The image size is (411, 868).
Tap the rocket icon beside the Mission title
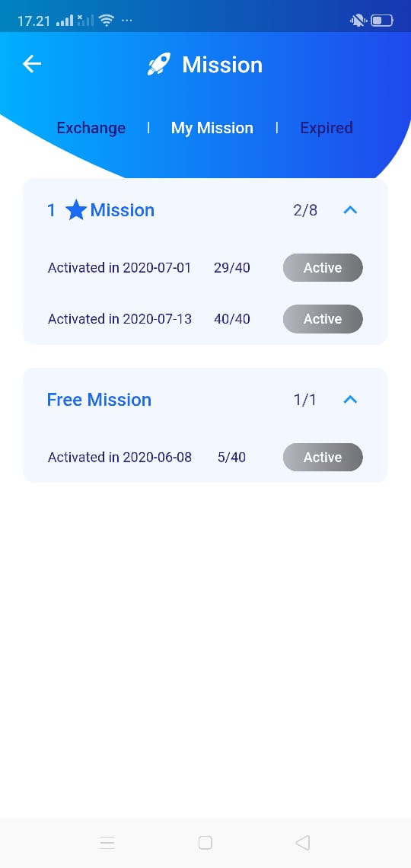(x=159, y=64)
